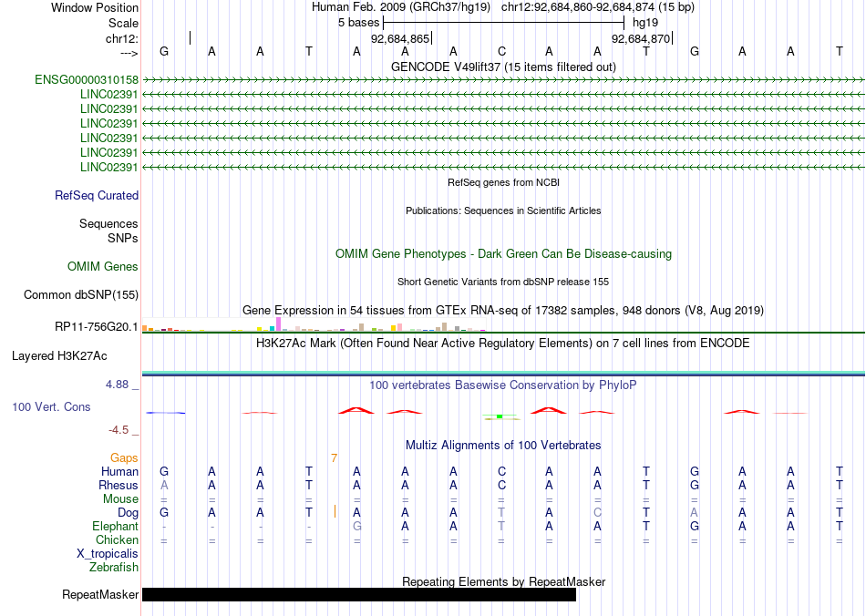The image size is (866, 616).
Task: Click the GENCODE V49lift37 track title
Action: point(504,67)
